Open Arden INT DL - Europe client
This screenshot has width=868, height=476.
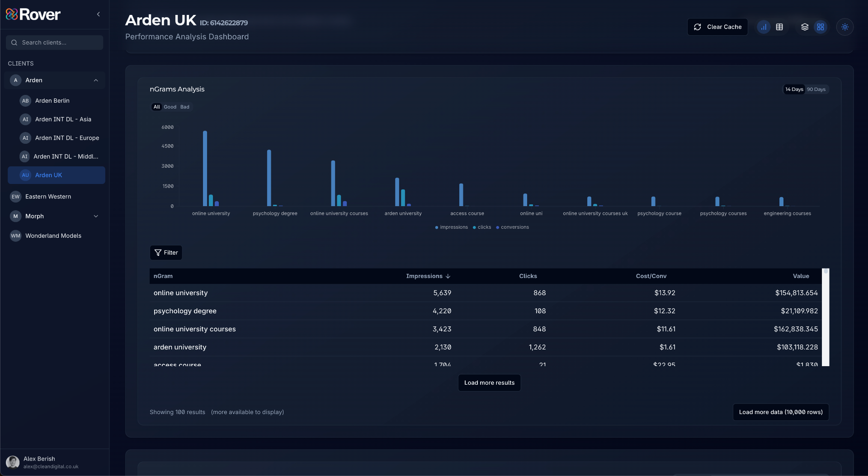57,138
